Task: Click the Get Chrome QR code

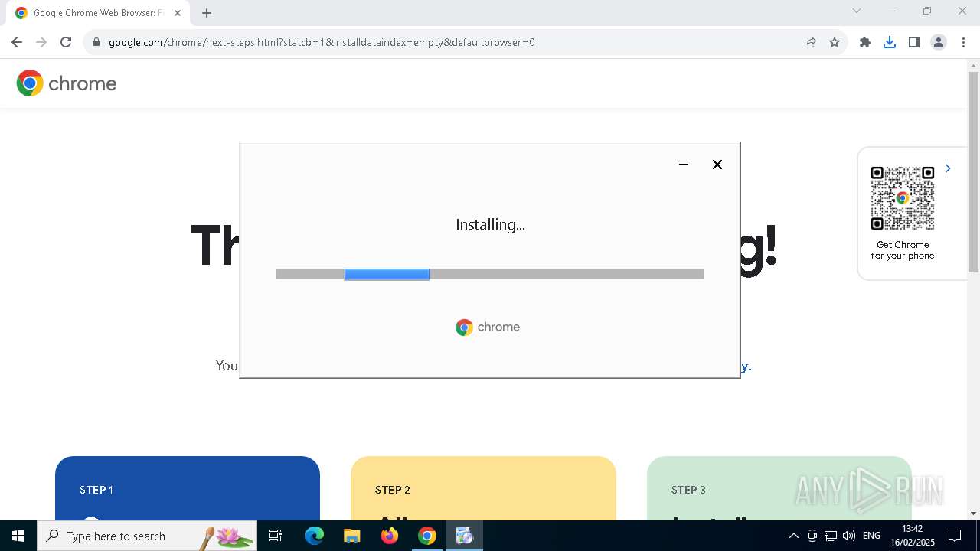Action: 903,198
